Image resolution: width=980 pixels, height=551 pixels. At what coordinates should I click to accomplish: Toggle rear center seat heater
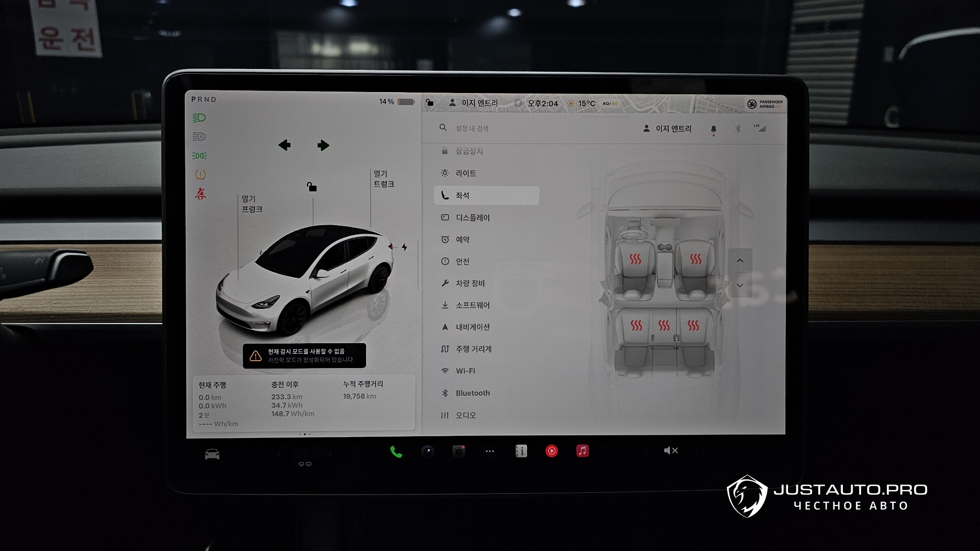tap(664, 326)
